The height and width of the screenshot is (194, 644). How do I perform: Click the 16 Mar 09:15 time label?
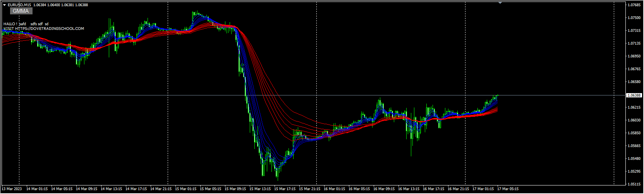coord(384,189)
